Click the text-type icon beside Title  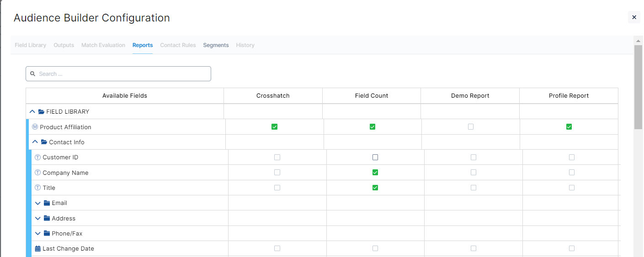[38, 188]
